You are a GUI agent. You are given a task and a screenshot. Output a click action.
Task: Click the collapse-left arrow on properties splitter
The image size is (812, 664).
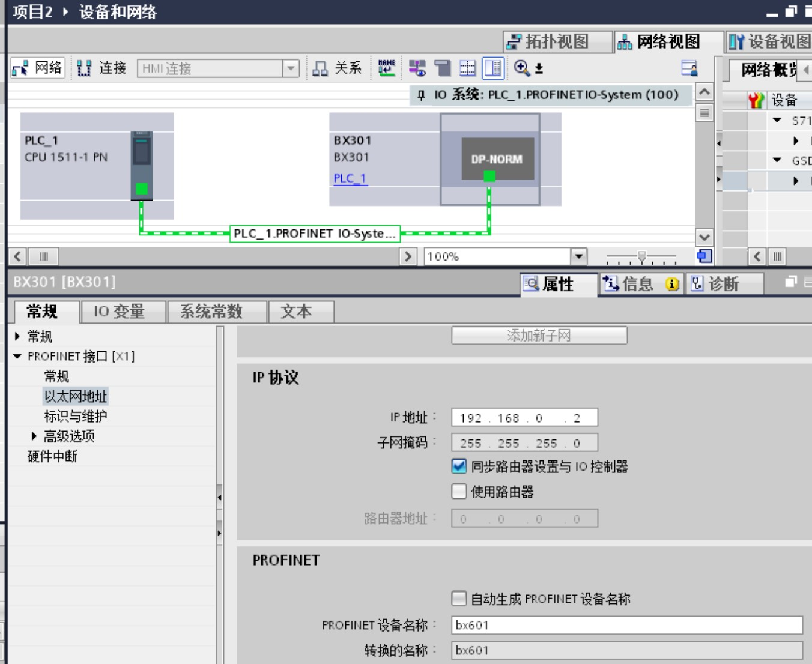(219, 497)
